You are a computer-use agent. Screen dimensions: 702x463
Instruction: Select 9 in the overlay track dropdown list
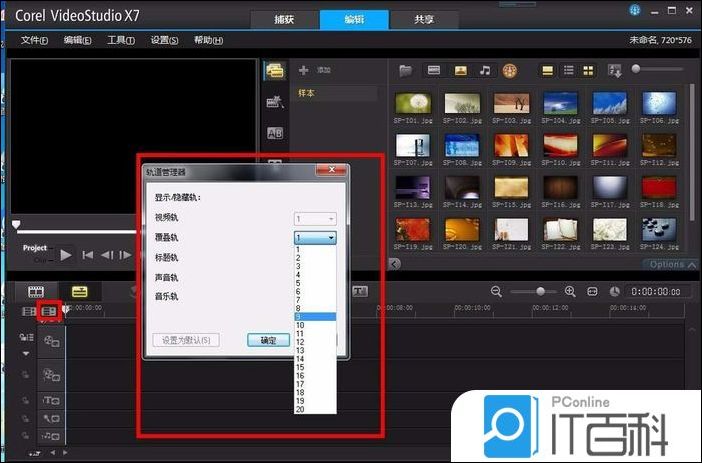coord(315,316)
